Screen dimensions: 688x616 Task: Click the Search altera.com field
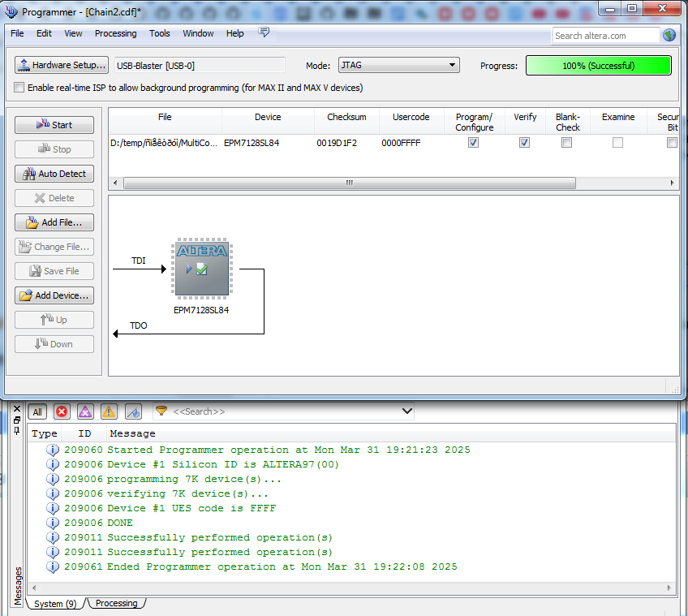(x=605, y=36)
